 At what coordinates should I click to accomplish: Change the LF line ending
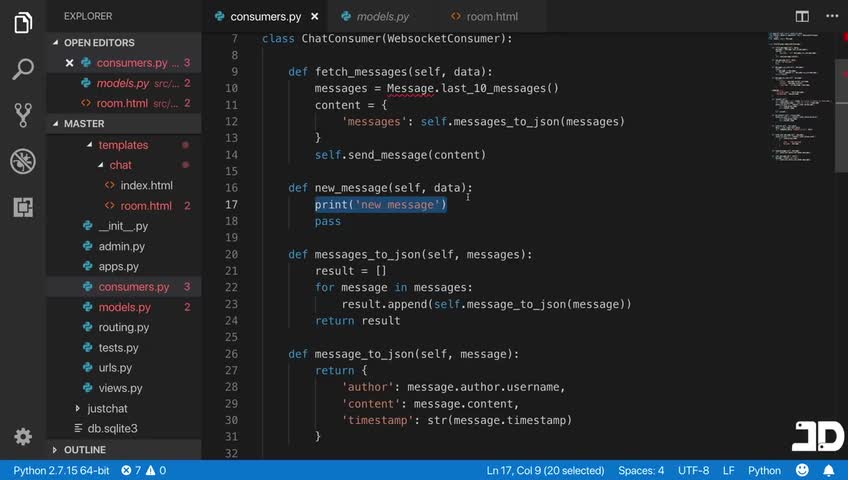point(728,470)
